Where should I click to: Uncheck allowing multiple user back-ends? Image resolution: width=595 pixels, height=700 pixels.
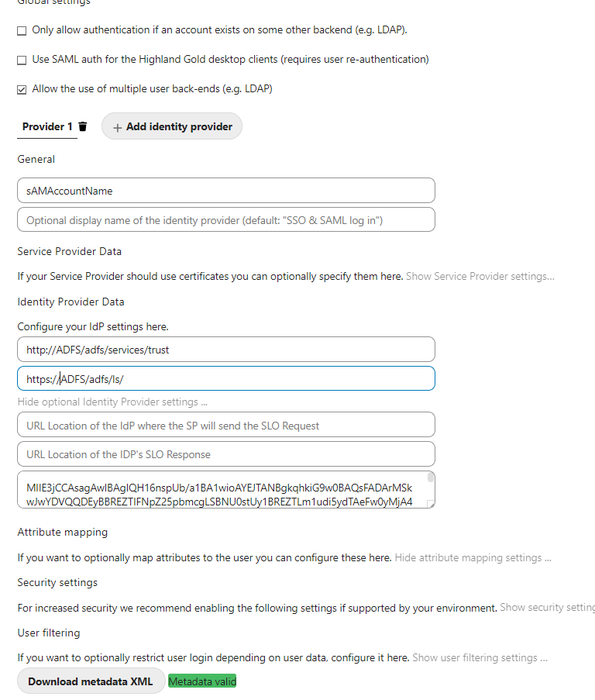tap(22, 88)
